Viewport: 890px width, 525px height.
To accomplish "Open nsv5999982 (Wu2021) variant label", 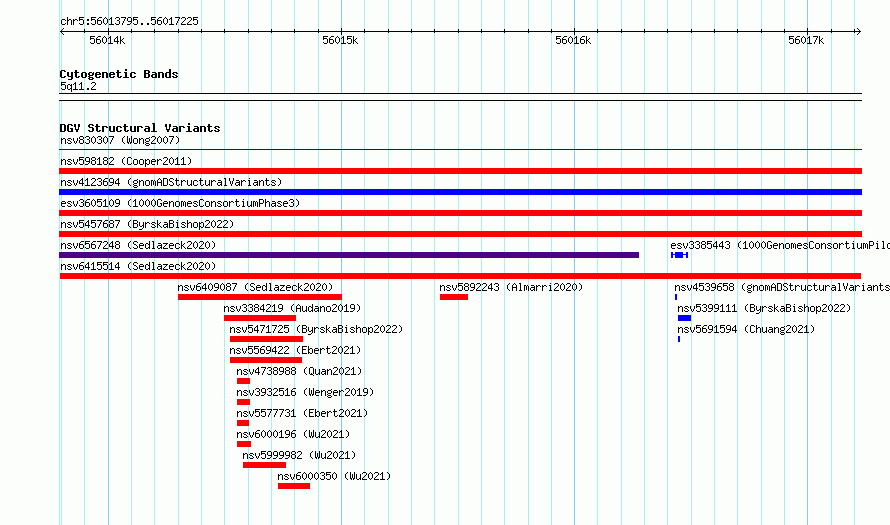I will [x=299, y=455].
